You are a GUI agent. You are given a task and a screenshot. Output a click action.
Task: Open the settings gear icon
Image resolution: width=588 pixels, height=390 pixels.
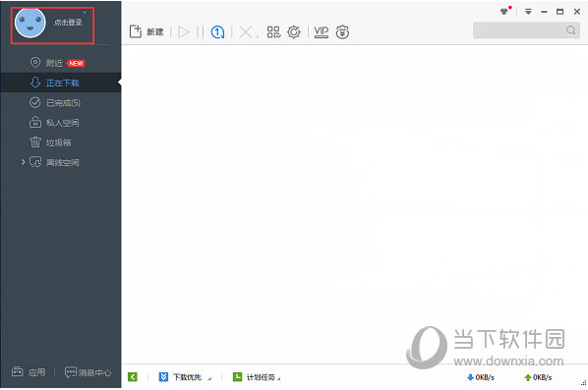[294, 32]
